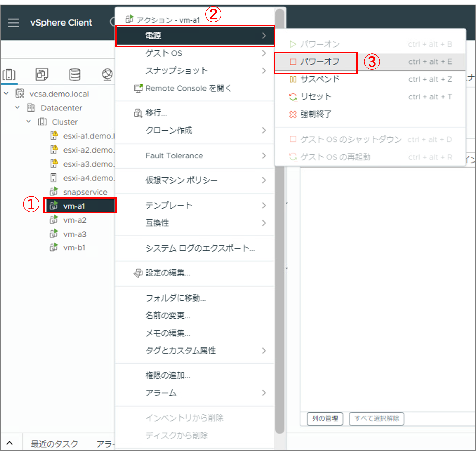Click the Datacenter icon in tree

coord(31,108)
